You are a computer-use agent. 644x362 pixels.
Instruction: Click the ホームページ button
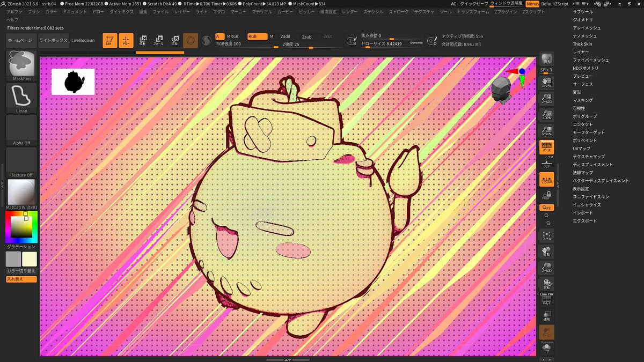[20, 40]
